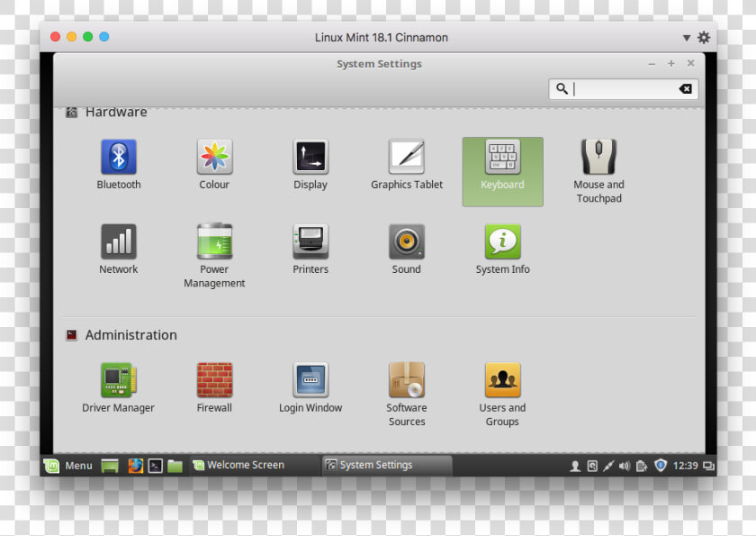Open the highlighted Keyboard settings

[502, 172]
